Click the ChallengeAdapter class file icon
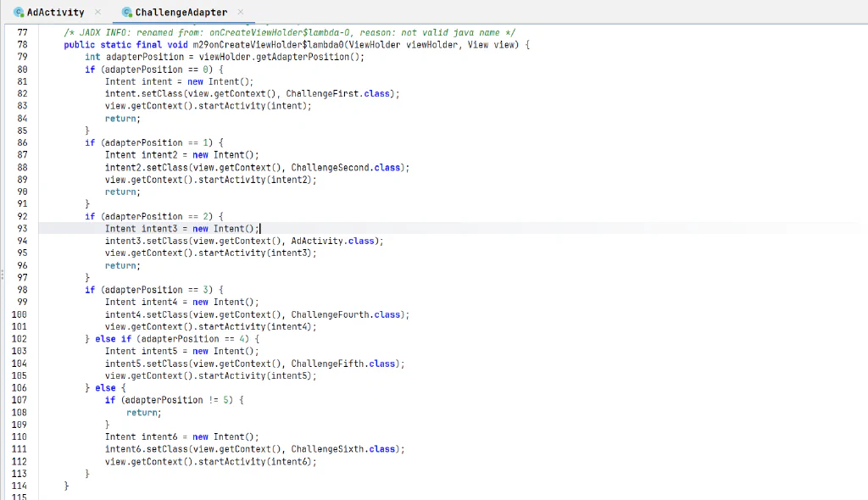This screenshot has width=868, height=500. (127, 12)
